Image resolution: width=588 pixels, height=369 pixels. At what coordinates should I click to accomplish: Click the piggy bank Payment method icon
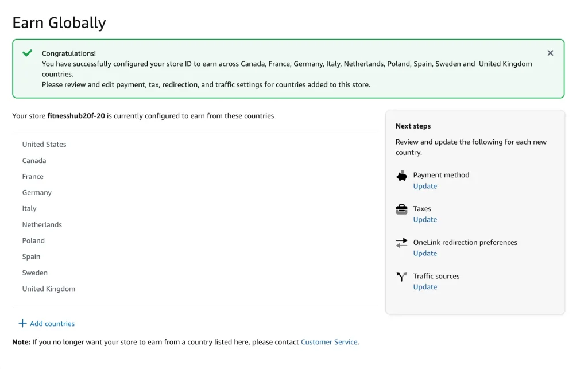coord(401,176)
